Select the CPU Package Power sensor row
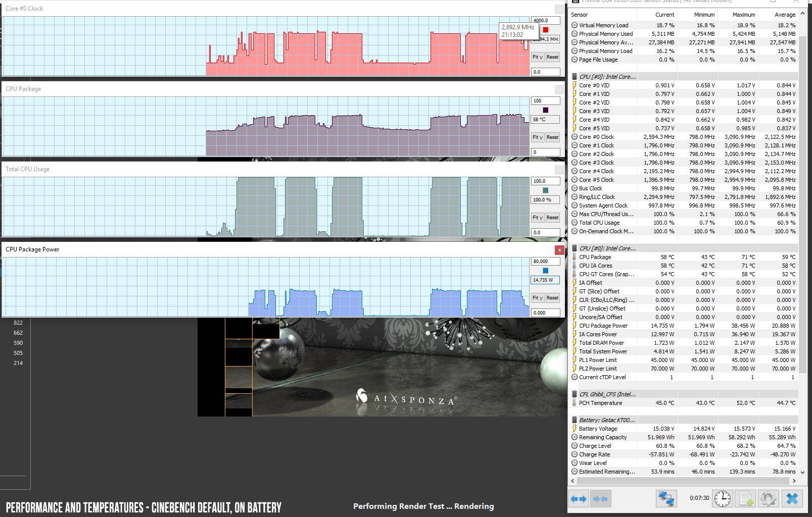 pyautogui.click(x=683, y=326)
